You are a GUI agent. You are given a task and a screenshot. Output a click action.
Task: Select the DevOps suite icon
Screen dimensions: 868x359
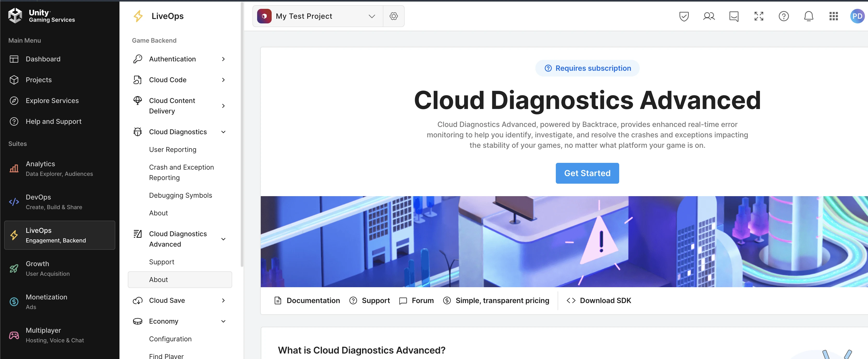pyautogui.click(x=14, y=201)
